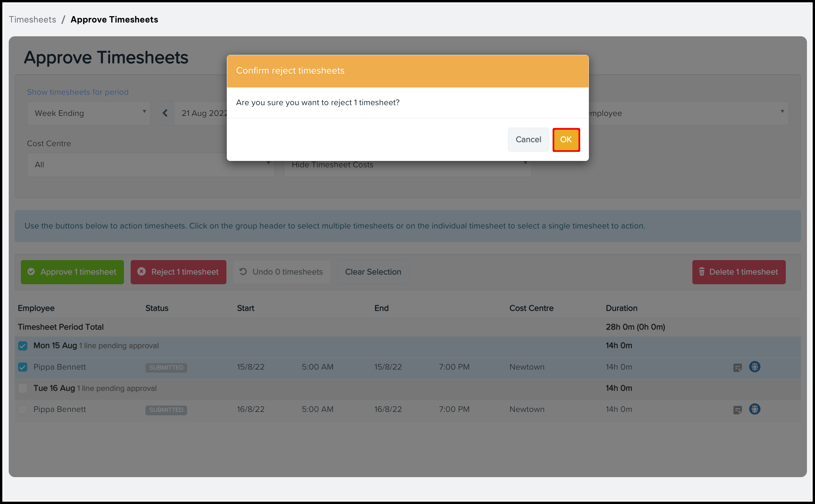This screenshot has height=504, width=815.
Task: Click the 21 Aug 2022 date field
Action: tap(204, 113)
